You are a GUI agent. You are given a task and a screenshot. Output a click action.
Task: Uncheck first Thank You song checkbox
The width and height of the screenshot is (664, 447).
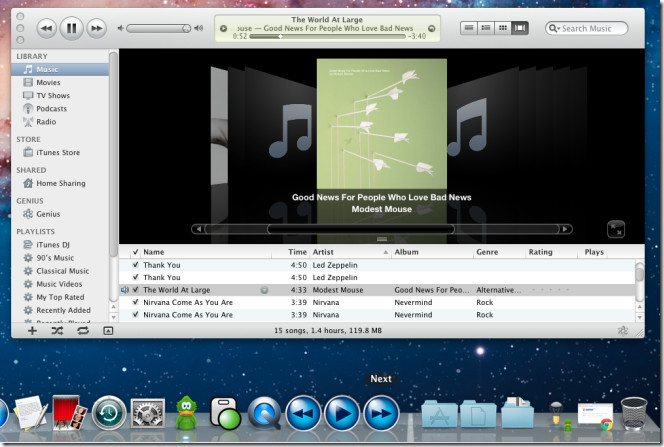point(136,265)
